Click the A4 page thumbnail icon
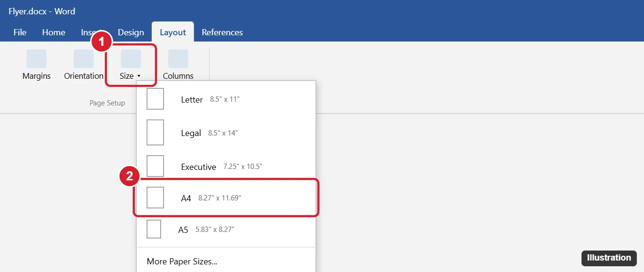Screen dimensions: 644x272 click(155, 198)
